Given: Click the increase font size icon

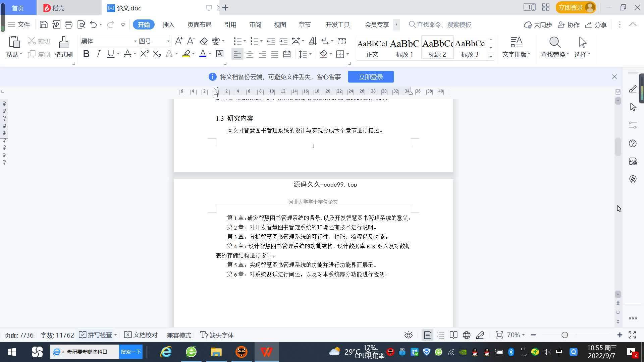Looking at the screenshot, I should coord(178,41).
